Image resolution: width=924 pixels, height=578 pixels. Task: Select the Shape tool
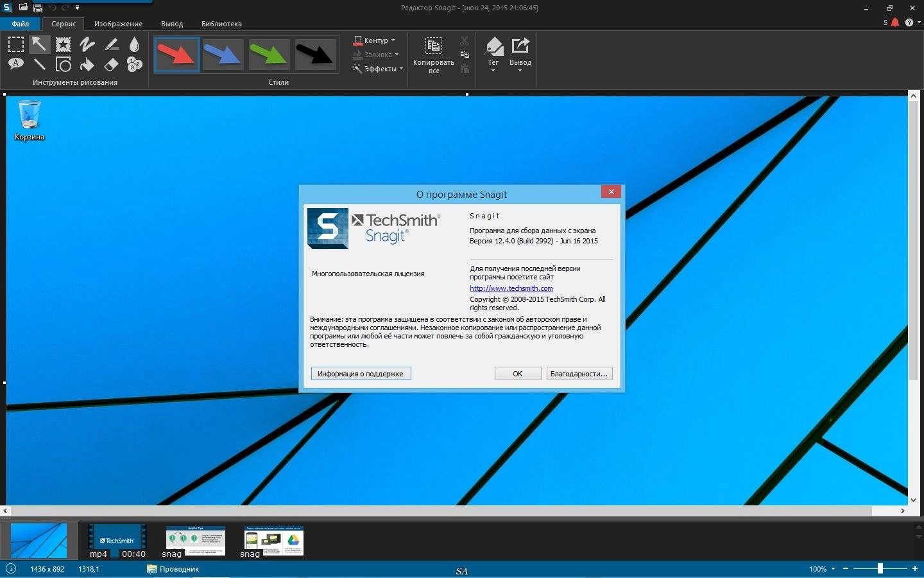[x=63, y=64]
